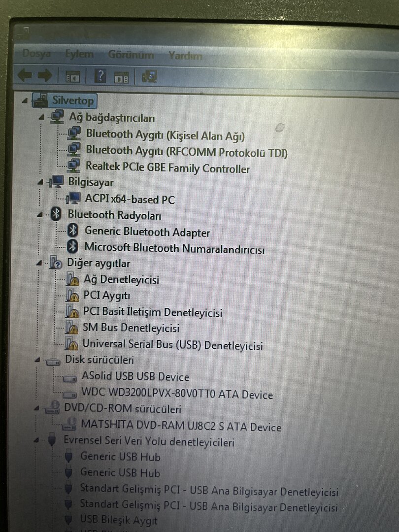Click the WDC WD3200LPVX drive icon

point(69,394)
